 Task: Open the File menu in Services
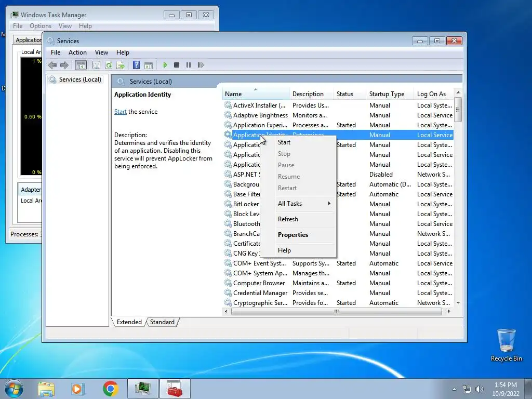tap(56, 52)
